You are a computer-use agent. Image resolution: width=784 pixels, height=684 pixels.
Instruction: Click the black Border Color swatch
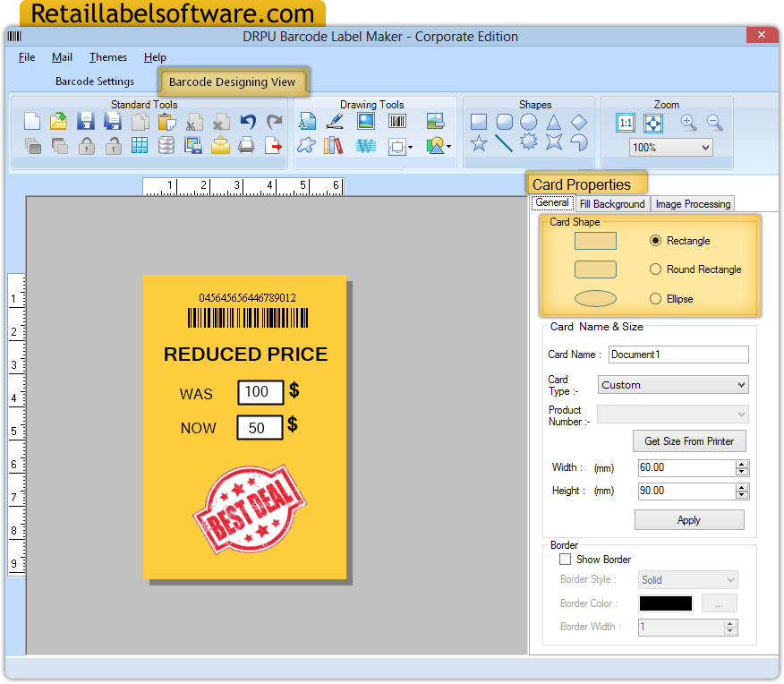coord(664,603)
